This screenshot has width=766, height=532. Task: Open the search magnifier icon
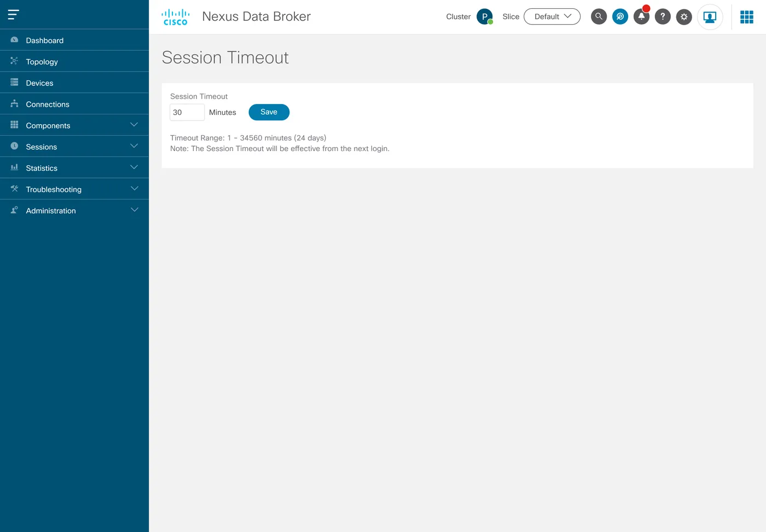click(599, 16)
